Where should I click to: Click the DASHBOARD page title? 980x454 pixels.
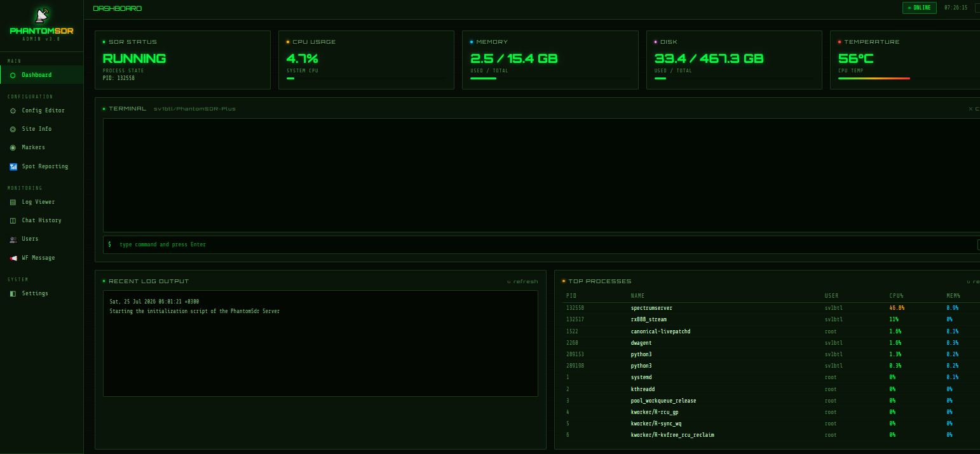(118, 8)
